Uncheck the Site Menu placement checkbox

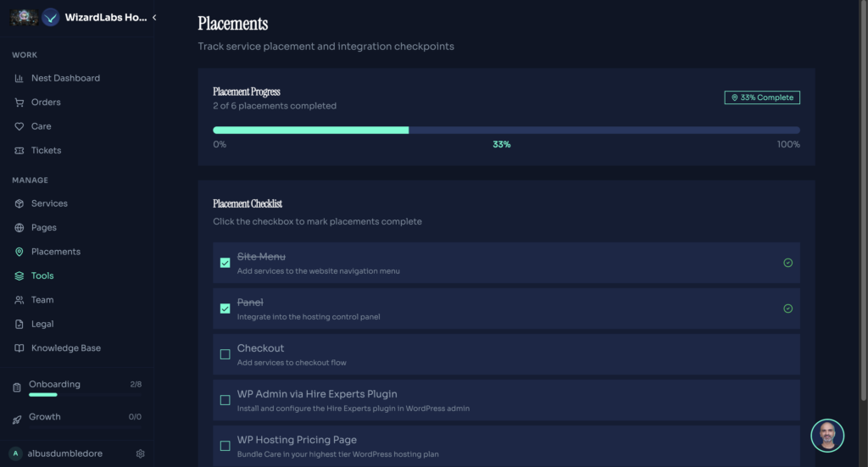tap(225, 263)
